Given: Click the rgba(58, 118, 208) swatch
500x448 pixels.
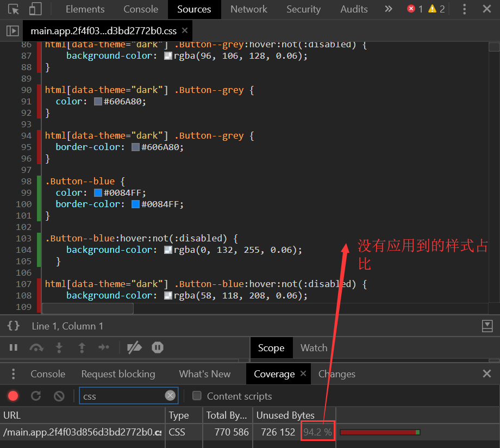Looking at the screenshot, I should point(168,295).
